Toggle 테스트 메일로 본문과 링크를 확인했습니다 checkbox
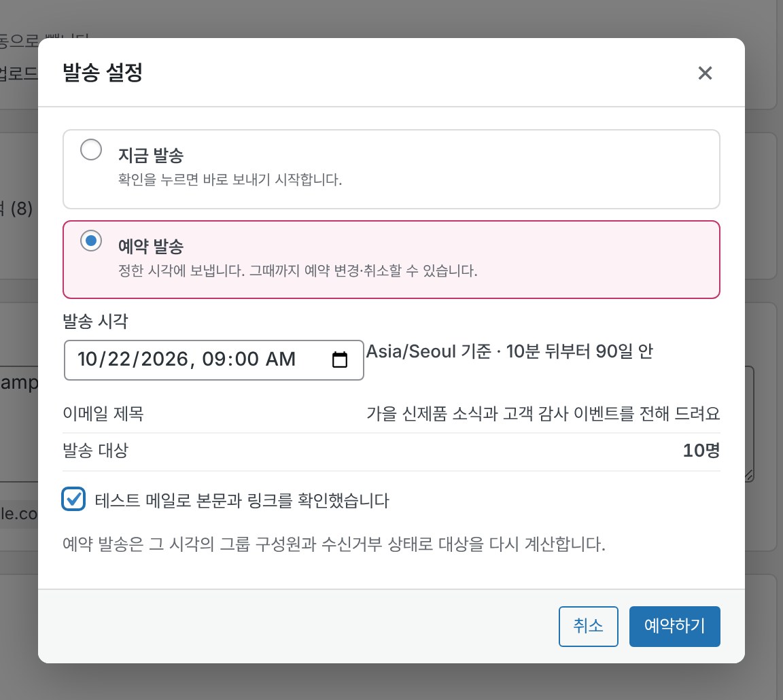Image resolution: width=783 pixels, height=700 pixels. 73,499
